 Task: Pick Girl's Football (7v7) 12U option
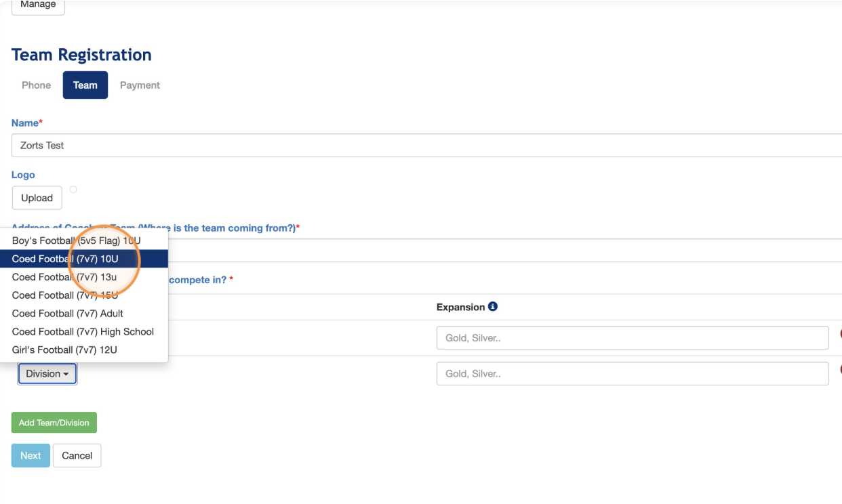pyautogui.click(x=64, y=350)
